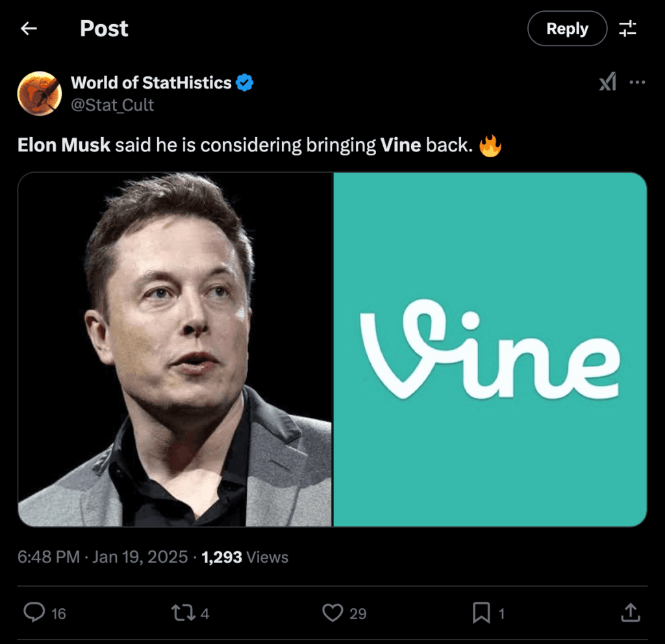Open the Elon Musk photo thumbnail
665x644 pixels.
coord(176,349)
